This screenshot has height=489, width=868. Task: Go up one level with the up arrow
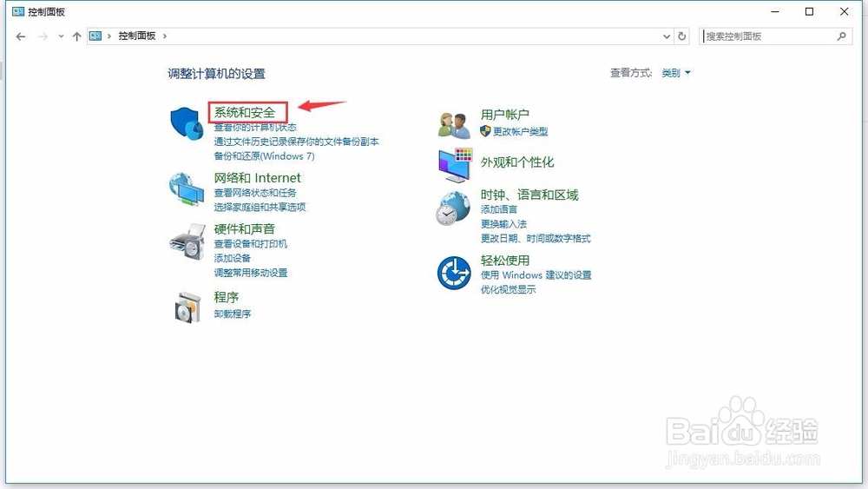tap(77, 36)
